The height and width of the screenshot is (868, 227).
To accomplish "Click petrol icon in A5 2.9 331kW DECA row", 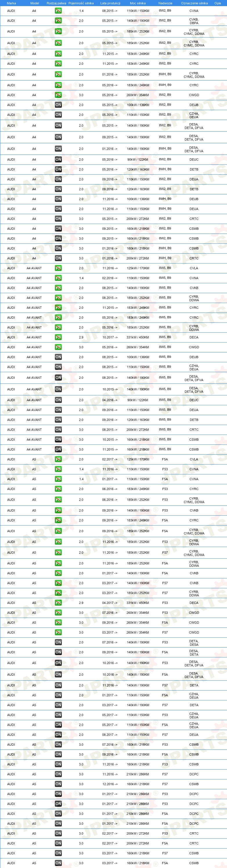I will [58, 603].
